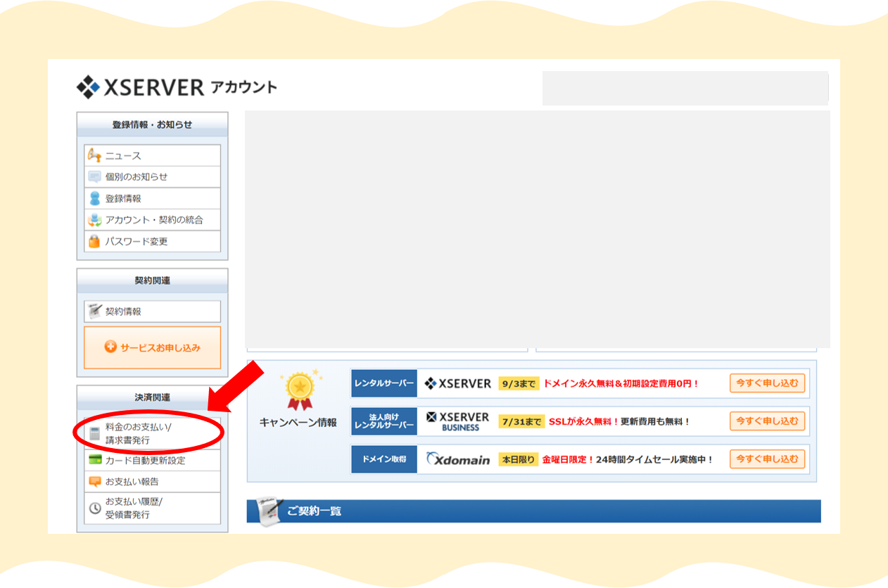
Task: Select アカウント・契約の統合
Action: (152, 219)
